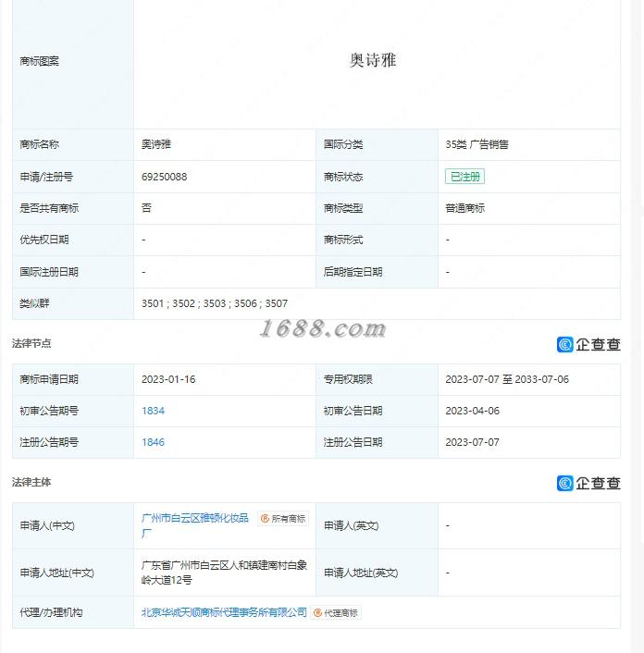Select registration announcement date value 2023-07-07
This screenshot has width=644, height=653.
tap(473, 442)
